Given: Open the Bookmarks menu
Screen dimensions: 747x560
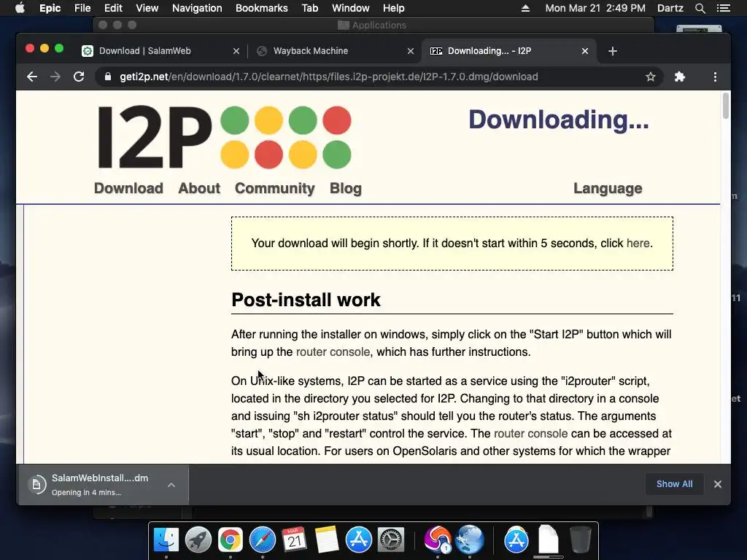Looking at the screenshot, I should pos(262,8).
